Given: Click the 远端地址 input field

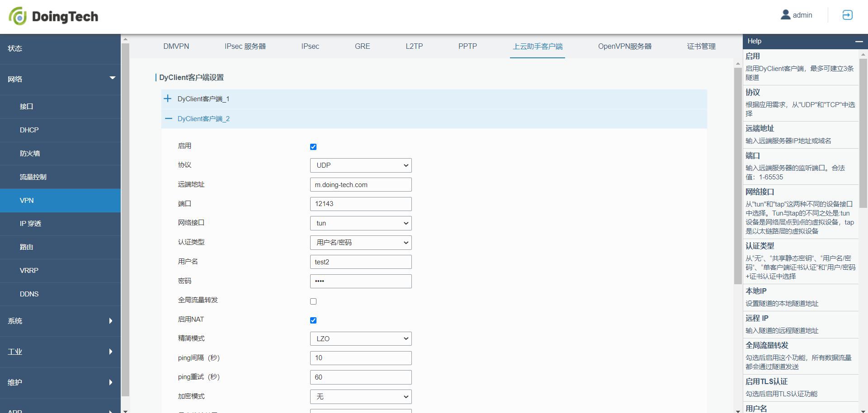Looking at the screenshot, I should coord(361,185).
